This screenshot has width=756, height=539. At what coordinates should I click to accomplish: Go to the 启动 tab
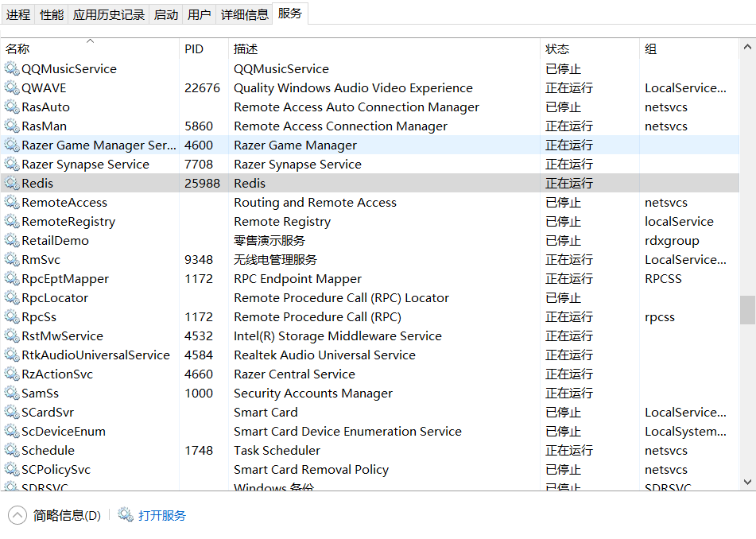click(166, 14)
